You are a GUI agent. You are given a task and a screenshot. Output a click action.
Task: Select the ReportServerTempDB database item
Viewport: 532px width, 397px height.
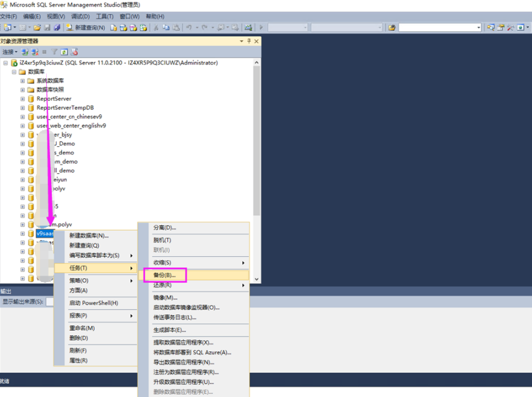[65, 108]
